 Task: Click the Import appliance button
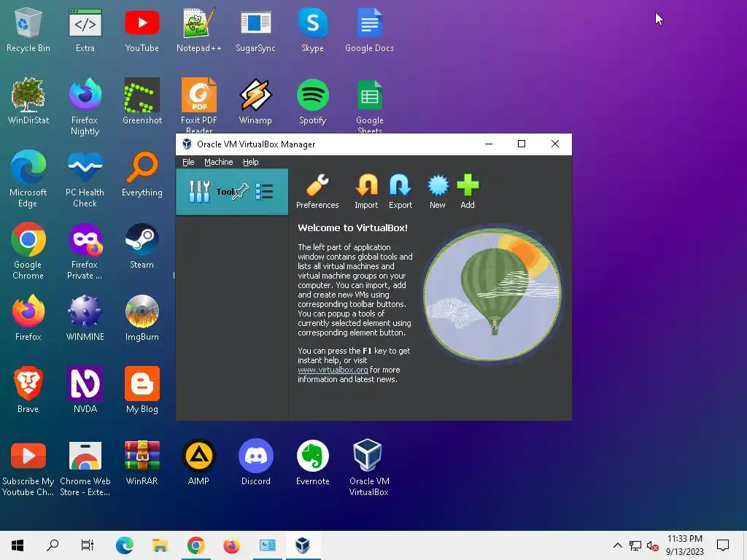[x=366, y=192]
